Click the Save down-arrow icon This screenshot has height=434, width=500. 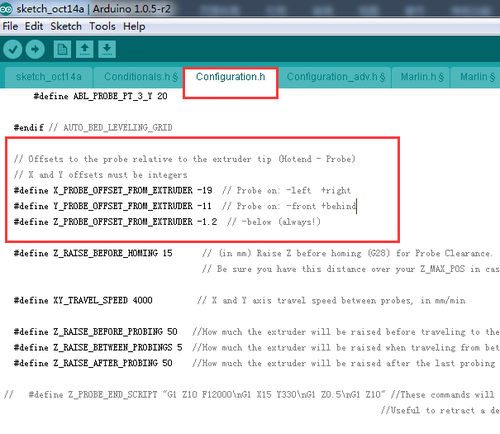(x=107, y=49)
